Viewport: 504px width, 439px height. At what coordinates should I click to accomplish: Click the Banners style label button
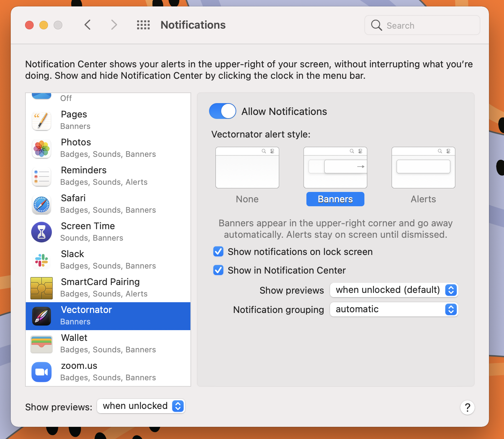click(335, 199)
